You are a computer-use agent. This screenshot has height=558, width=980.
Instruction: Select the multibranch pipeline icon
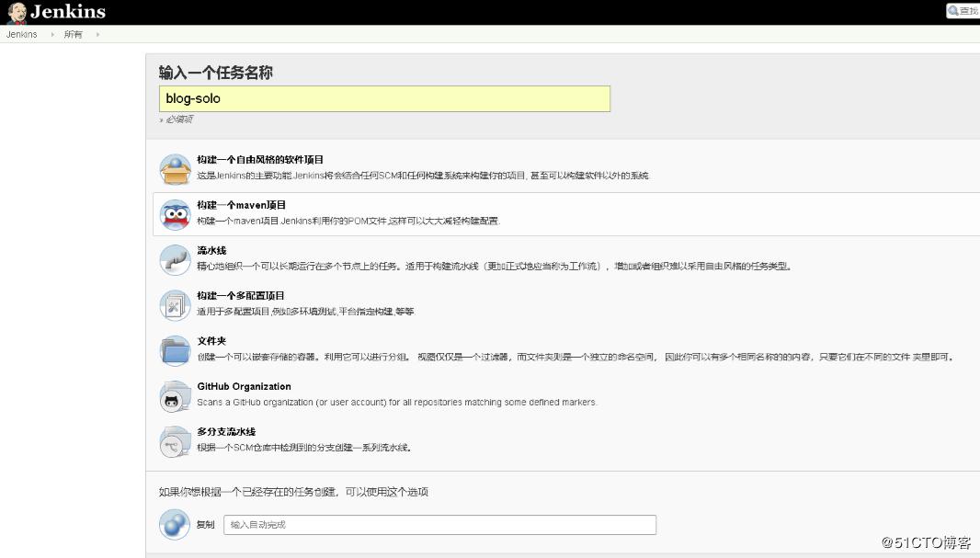point(175,439)
